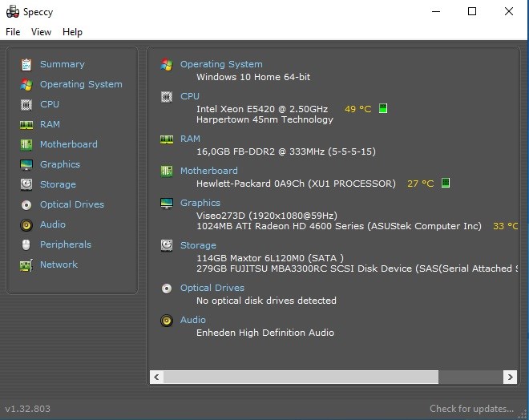Click the Optical Drives heading link in summary
This screenshot has width=529, height=420.
[x=212, y=288]
